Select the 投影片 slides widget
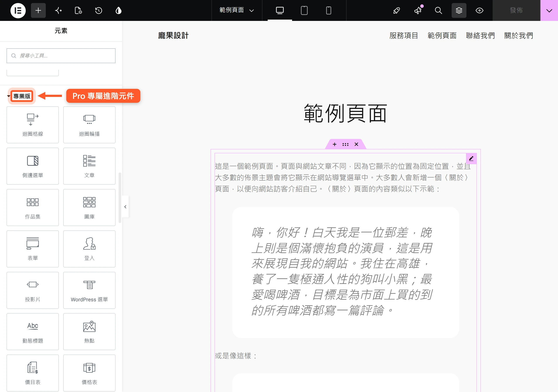 pos(32,290)
